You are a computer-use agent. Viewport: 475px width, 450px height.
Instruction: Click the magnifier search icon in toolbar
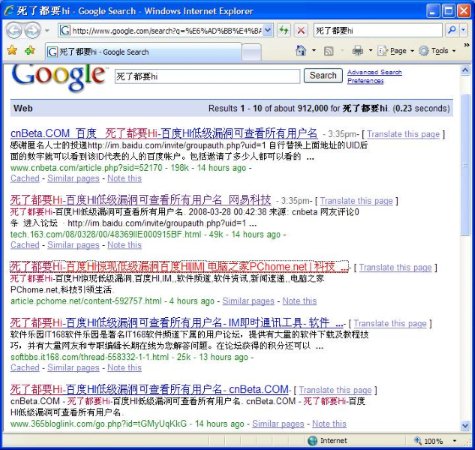(x=452, y=31)
